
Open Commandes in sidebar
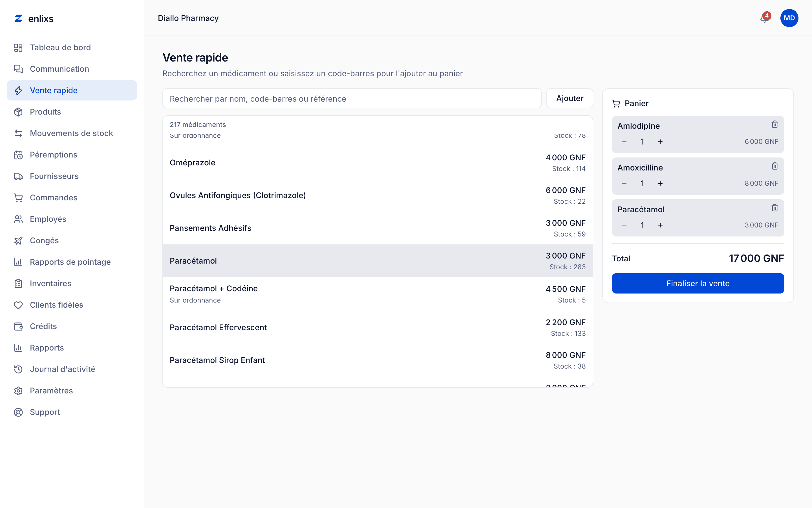click(x=72, y=198)
